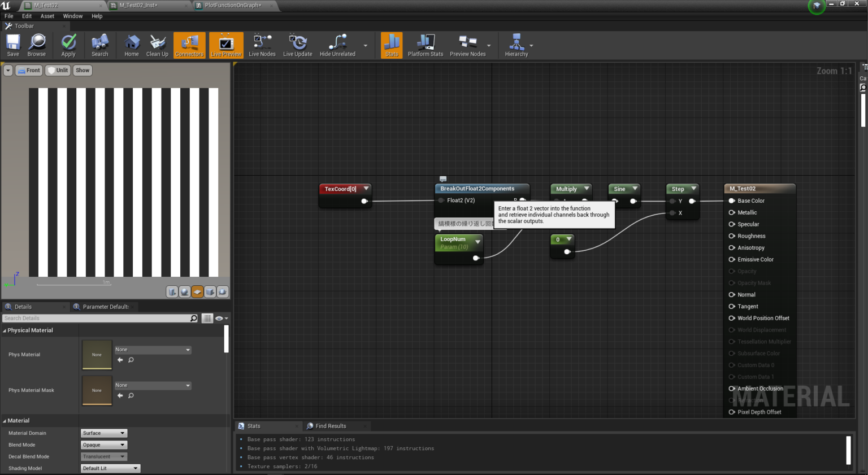The height and width of the screenshot is (475, 868).
Task: Toggle Unlit shading in the preview
Action: pos(58,70)
